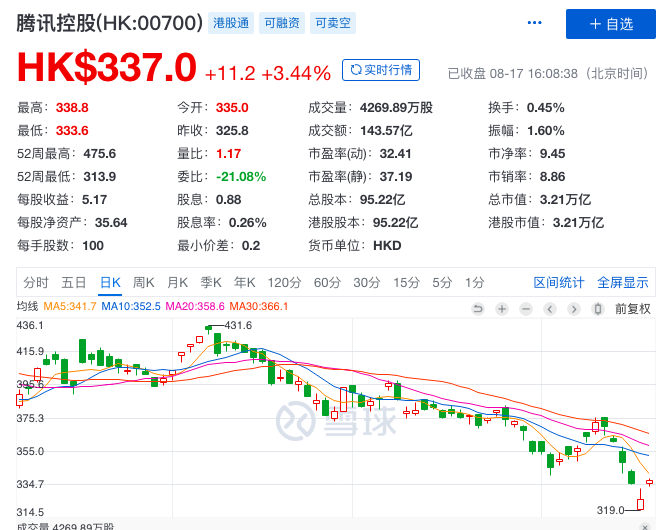
Task: Click the 319.0 low marker on chart
Action: [611, 510]
